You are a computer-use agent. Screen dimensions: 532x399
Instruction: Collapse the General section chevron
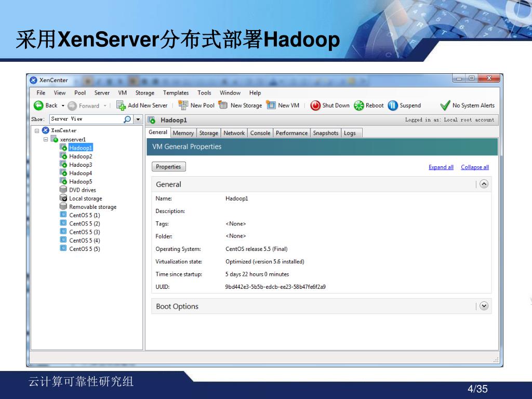point(484,184)
